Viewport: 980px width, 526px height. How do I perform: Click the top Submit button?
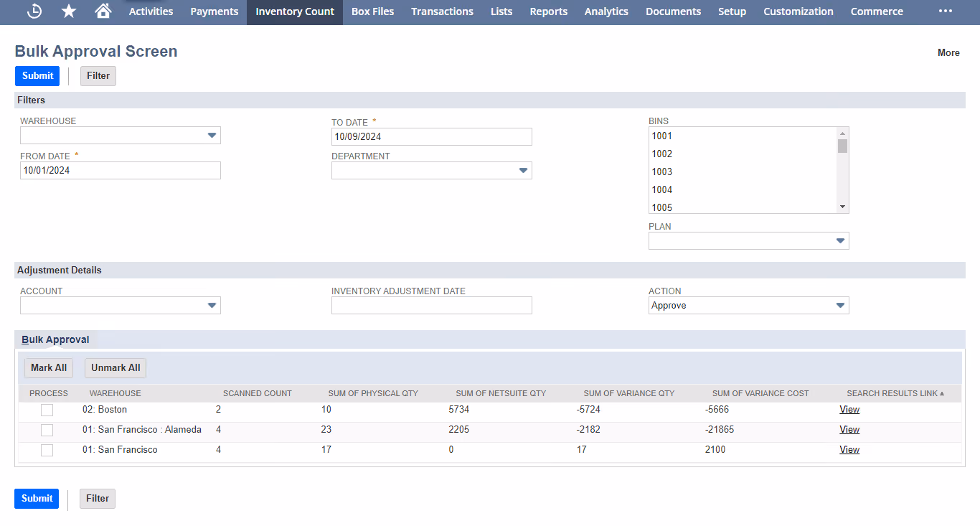(37, 76)
